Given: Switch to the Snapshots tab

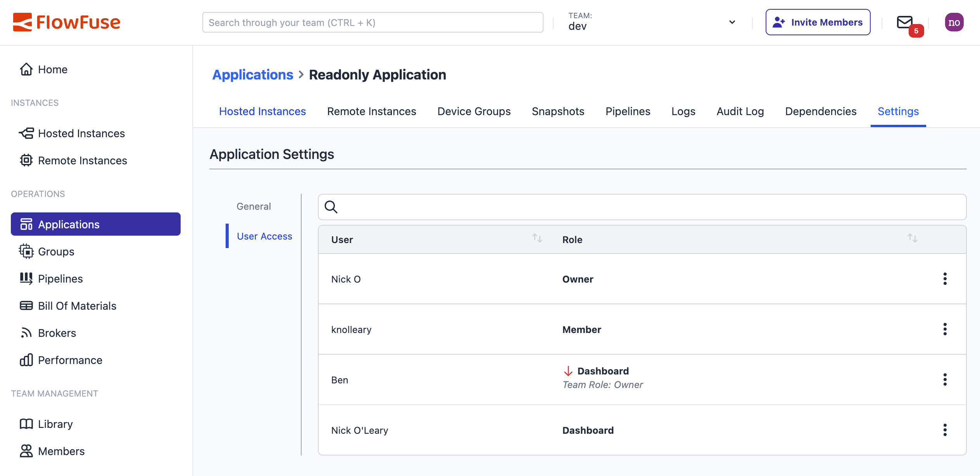Looking at the screenshot, I should [557, 111].
